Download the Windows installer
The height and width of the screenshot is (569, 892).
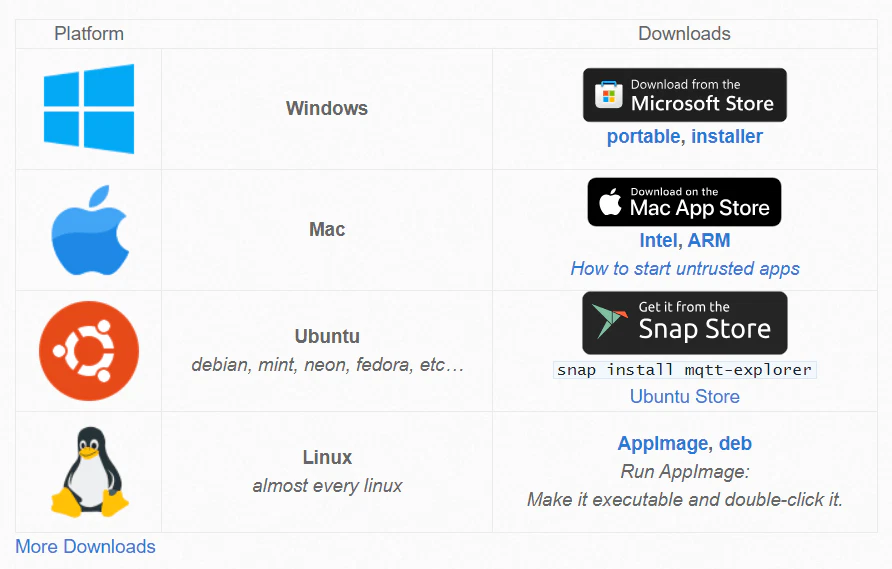(x=727, y=137)
